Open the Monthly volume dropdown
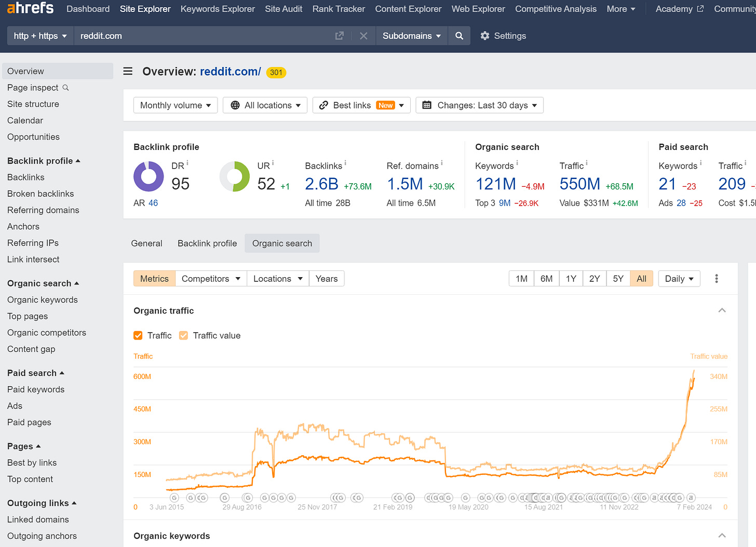 (x=176, y=105)
